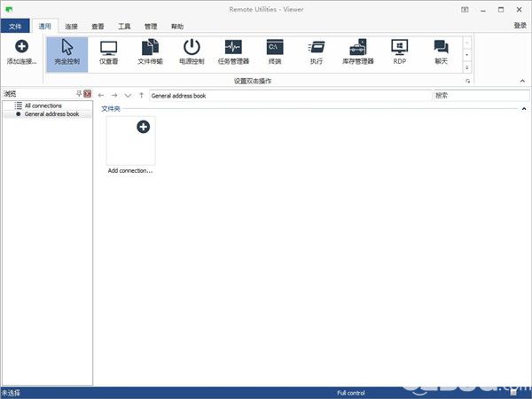Choose RDP connection mode icon
532x399 pixels.
[400, 52]
